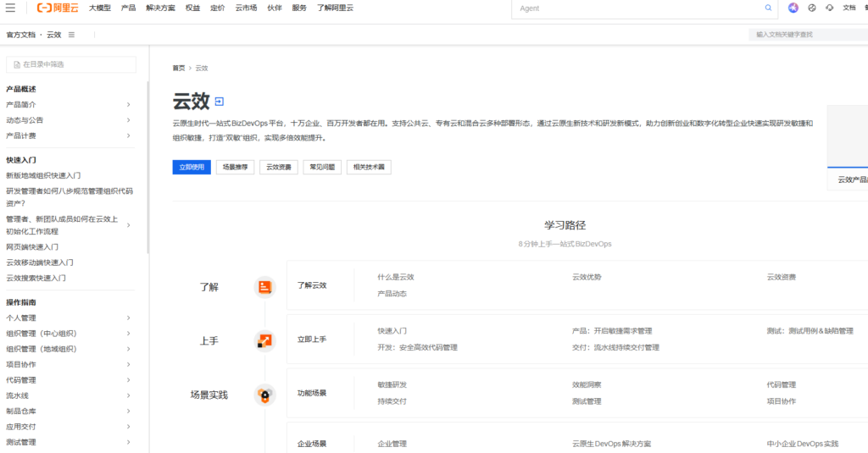Open the colorful AI assistant icon

pyautogui.click(x=793, y=8)
